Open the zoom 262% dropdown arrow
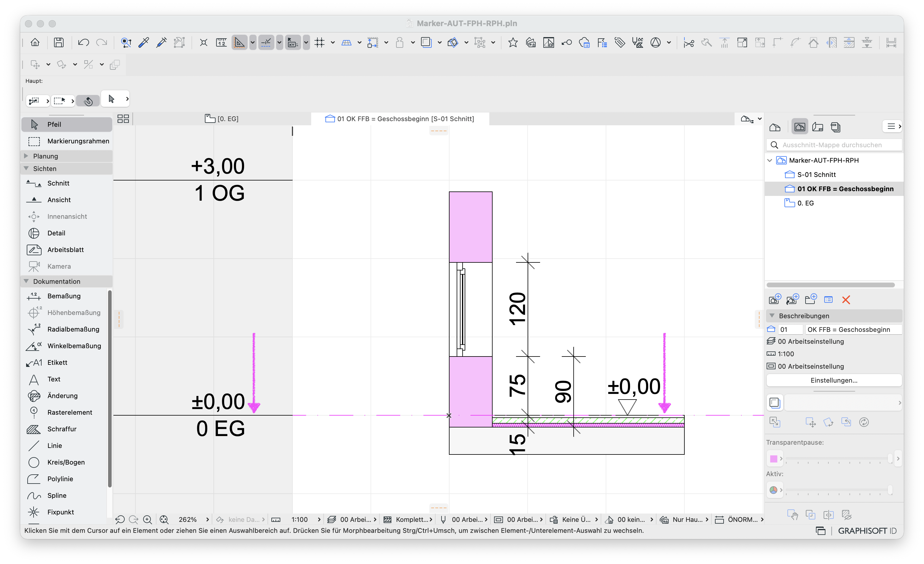The width and height of the screenshot is (924, 564). coord(207,519)
